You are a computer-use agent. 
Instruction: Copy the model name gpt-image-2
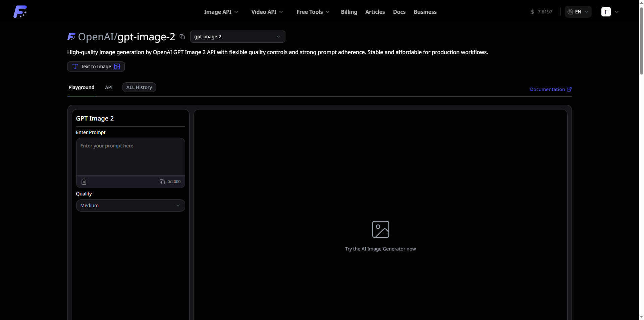(182, 37)
